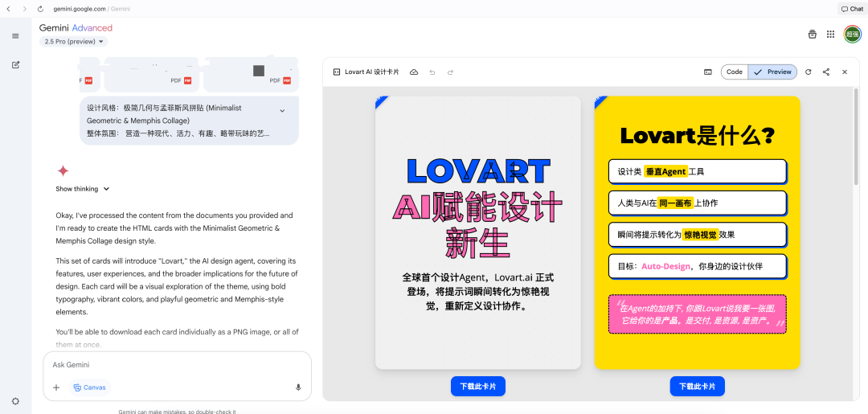
Task: Open the Google apps grid
Action: tap(830, 35)
